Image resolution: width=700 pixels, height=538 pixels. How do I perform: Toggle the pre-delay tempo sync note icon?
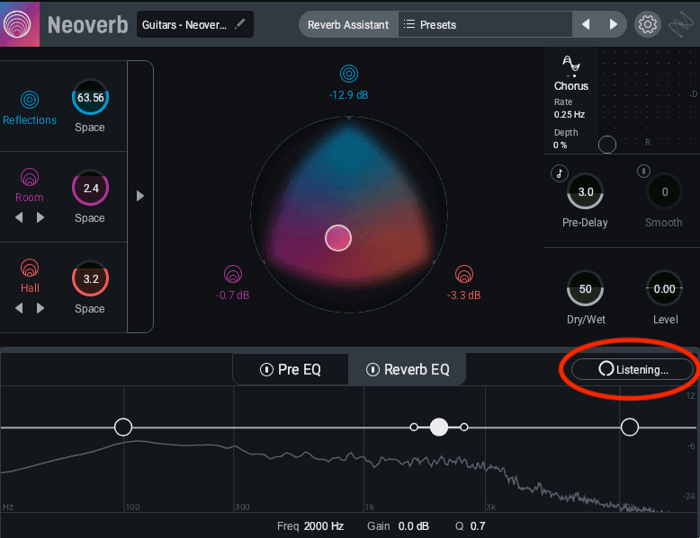pyautogui.click(x=559, y=173)
